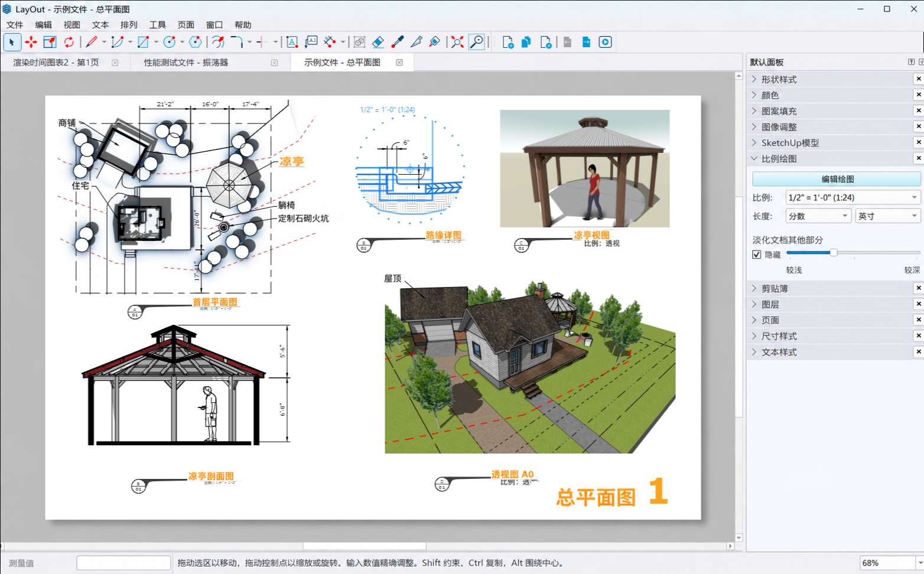
Task: Click the 淡化文档其他部分 fade slider handle
Action: click(834, 253)
